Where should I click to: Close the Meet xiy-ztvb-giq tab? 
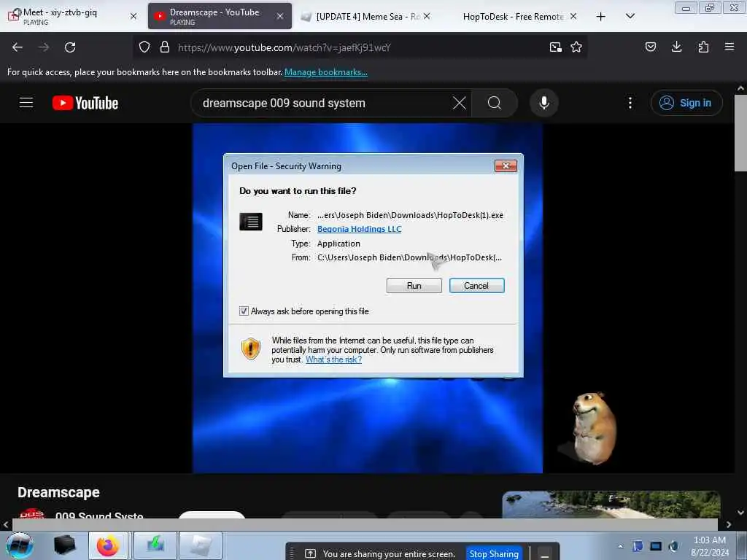click(x=133, y=16)
